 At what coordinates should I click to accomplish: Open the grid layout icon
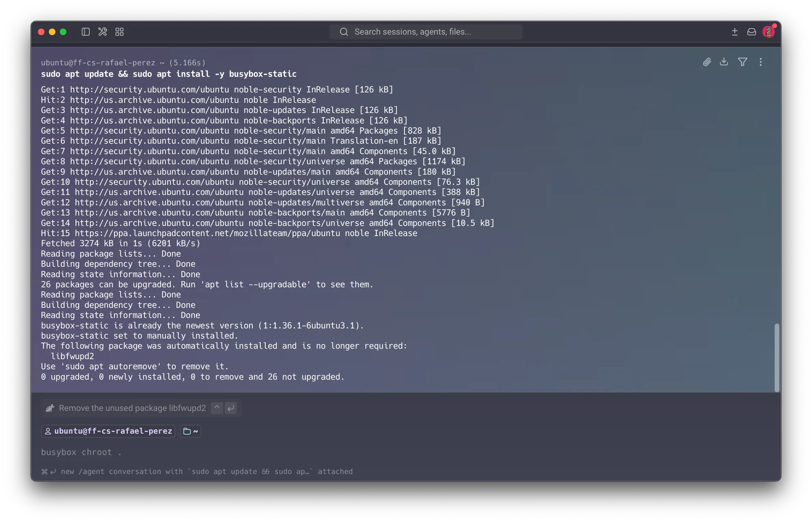pyautogui.click(x=119, y=32)
